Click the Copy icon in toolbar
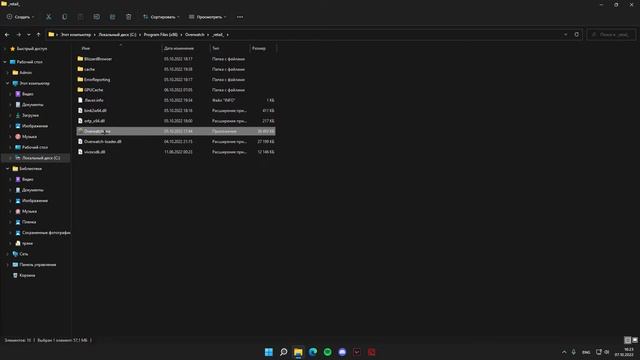Screen dimensions: 640x360 [64, 17]
